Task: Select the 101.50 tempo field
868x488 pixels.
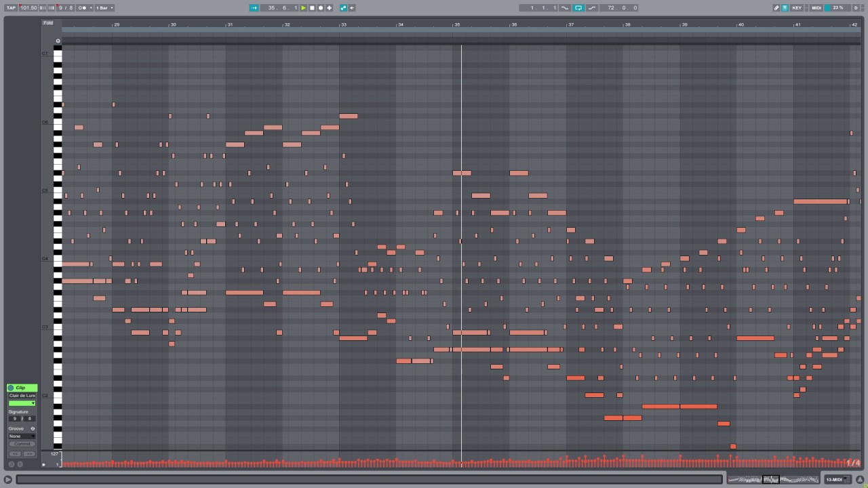Action: coord(28,8)
